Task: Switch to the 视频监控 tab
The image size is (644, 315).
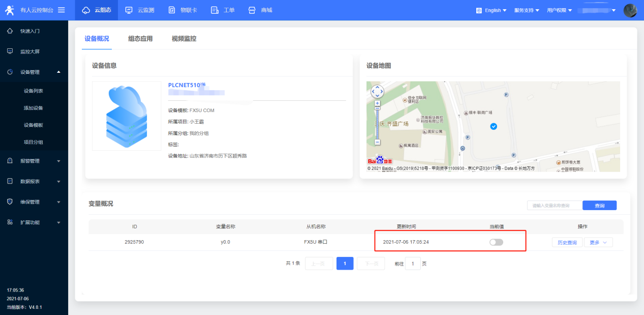Action: click(x=183, y=39)
